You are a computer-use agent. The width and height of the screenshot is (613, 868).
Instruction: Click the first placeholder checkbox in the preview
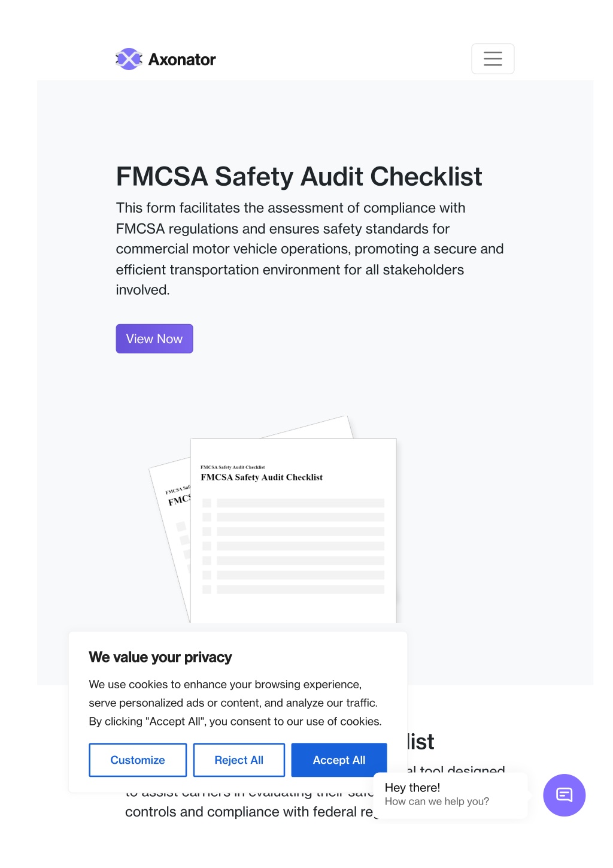coord(207,503)
